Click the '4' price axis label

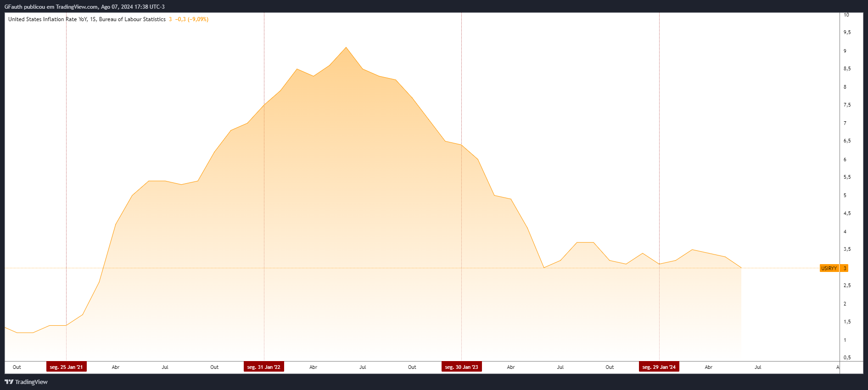845,232
